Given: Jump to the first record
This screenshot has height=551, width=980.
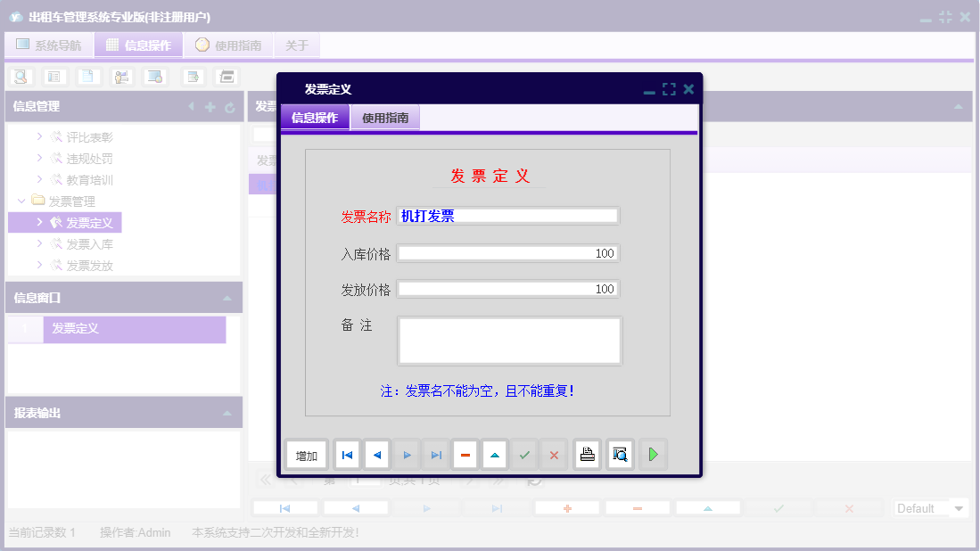Looking at the screenshot, I should [347, 454].
